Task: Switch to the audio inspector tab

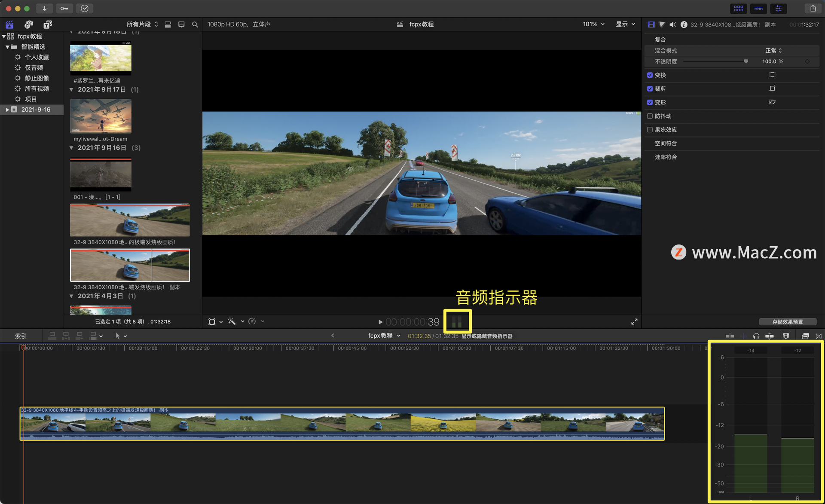Action: tap(672, 24)
